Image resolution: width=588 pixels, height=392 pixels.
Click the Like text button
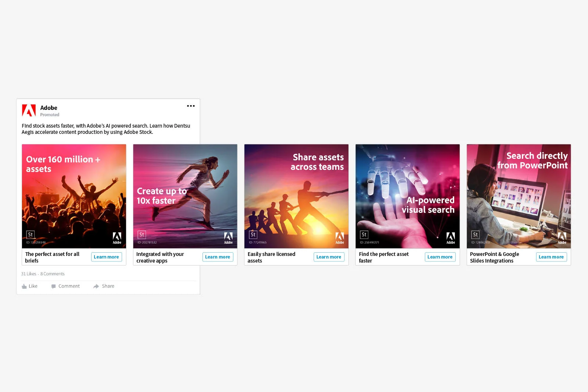point(33,286)
